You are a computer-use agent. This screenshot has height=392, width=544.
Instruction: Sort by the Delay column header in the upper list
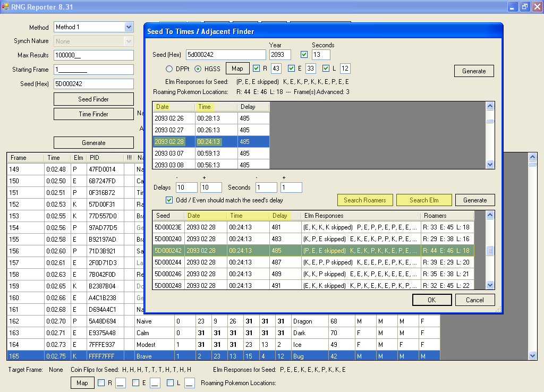(x=253, y=107)
